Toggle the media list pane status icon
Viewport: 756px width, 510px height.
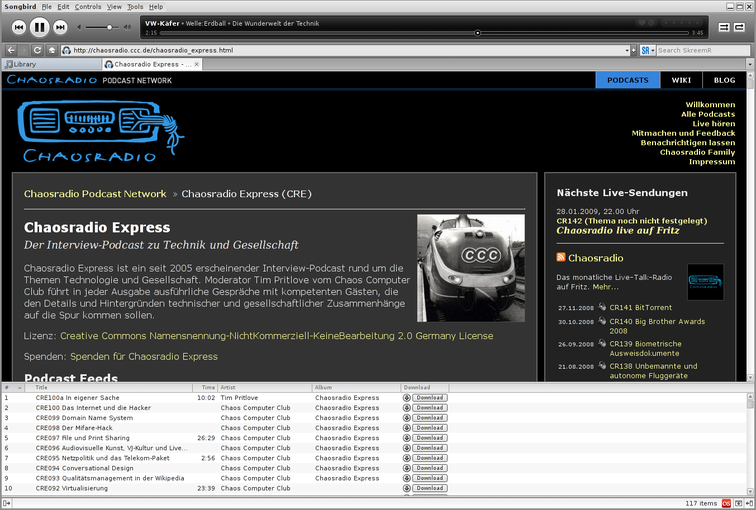tap(738, 503)
